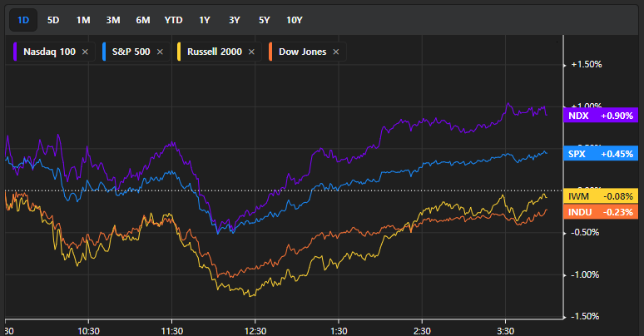Select the 5Y time period
Viewport: 644px width, 336px height.
pyautogui.click(x=263, y=19)
